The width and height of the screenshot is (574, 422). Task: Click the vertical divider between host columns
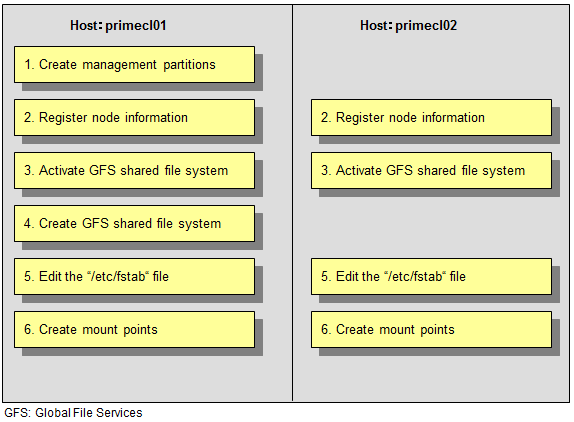pos(292,203)
